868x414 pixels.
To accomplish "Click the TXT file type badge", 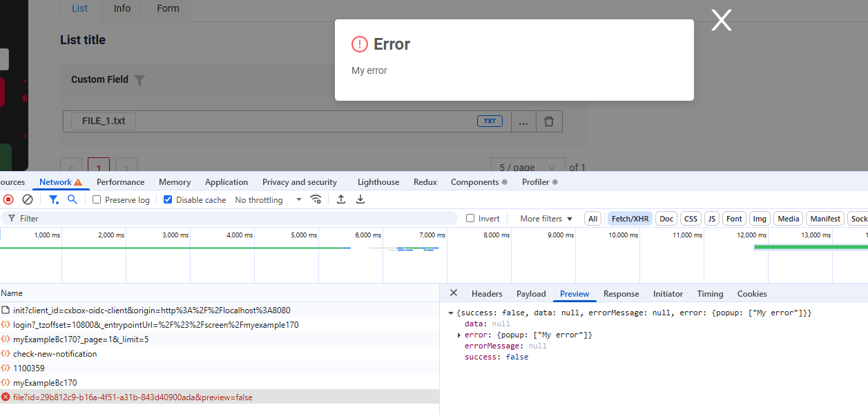I will [x=490, y=121].
